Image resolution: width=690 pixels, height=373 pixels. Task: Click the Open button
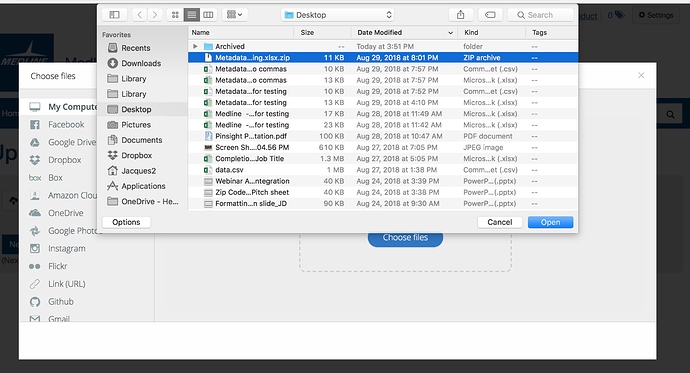point(551,222)
